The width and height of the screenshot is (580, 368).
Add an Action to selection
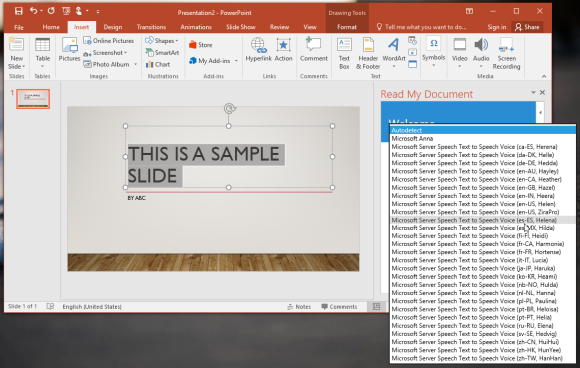(x=283, y=50)
